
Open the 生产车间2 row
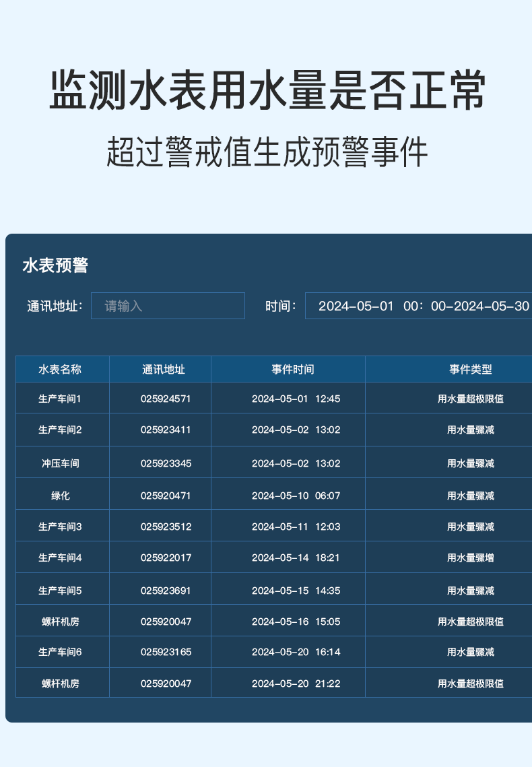60,430
